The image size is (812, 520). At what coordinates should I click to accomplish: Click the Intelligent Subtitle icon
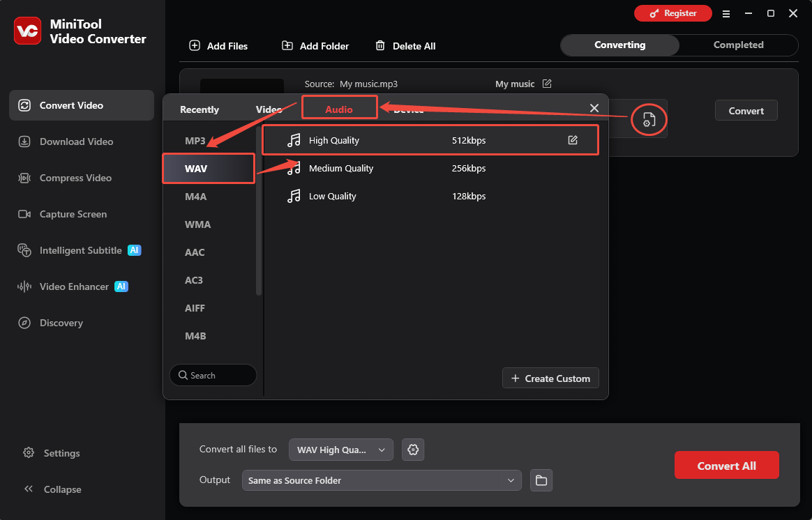pos(24,250)
